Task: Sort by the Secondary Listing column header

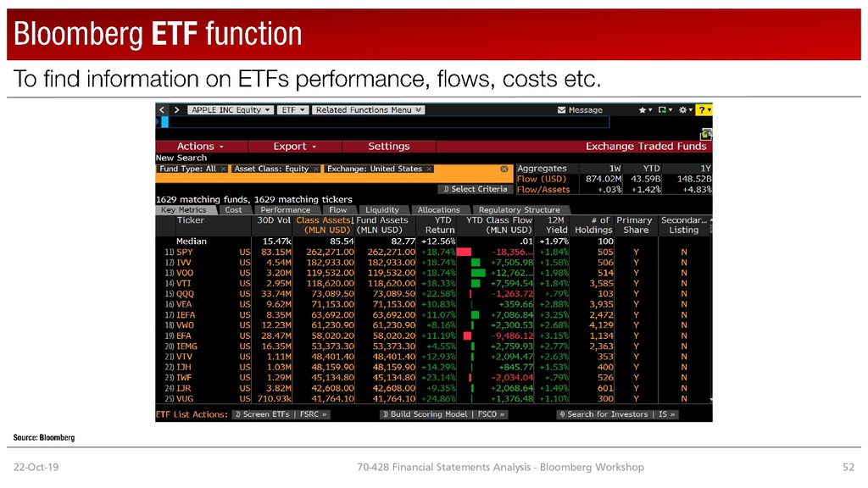Action: click(x=684, y=225)
